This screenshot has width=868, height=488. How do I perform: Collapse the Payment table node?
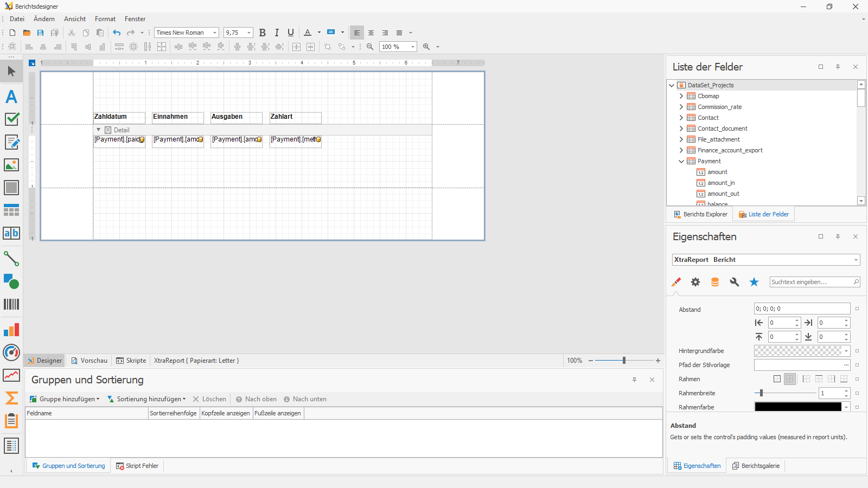pos(681,161)
